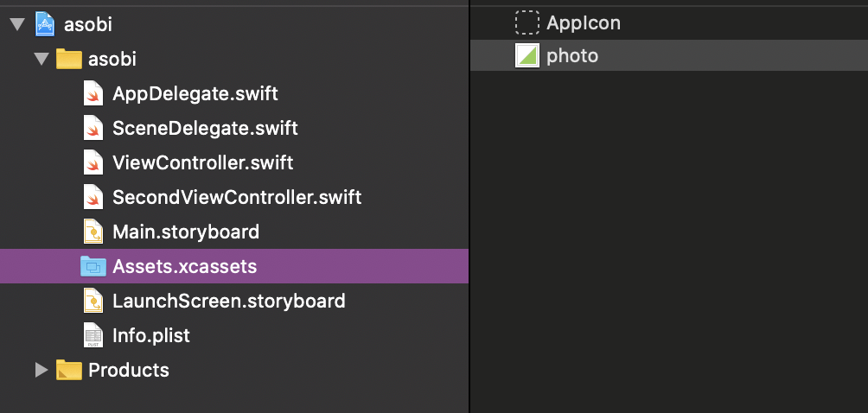Click the asobi yellow folder icon
The image size is (868, 413).
68,59
